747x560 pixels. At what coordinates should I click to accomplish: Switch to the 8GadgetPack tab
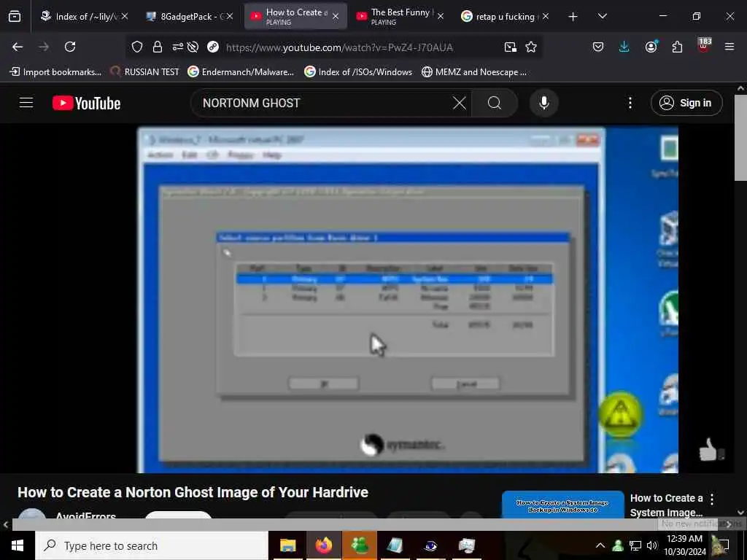(190, 16)
